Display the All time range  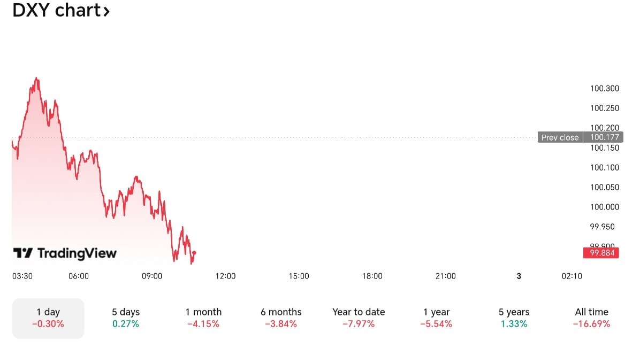[591, 317]
